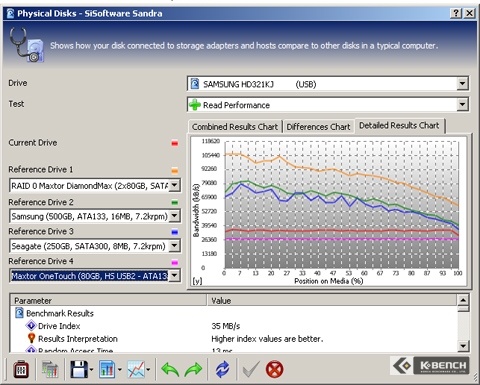
Task: Click the green Back arrow icon
Action: (x=170, y=369)
